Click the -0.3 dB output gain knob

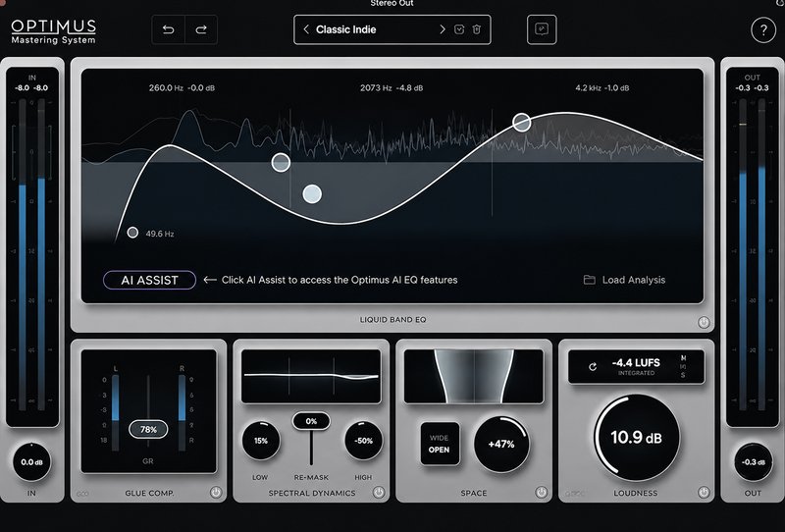point(753,462)
